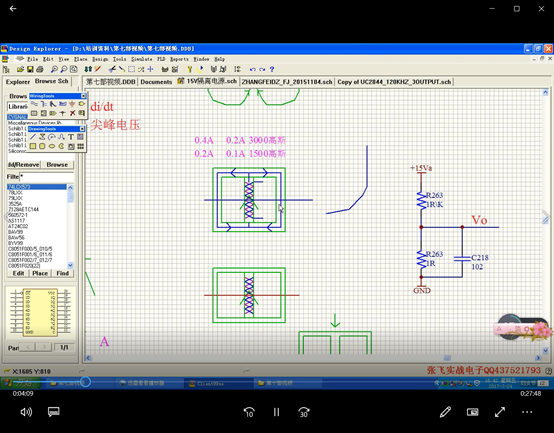This screenshot has height=433, width=554.
Task: Select the Power Port tool in WiringTools
Action: [72, 104]
